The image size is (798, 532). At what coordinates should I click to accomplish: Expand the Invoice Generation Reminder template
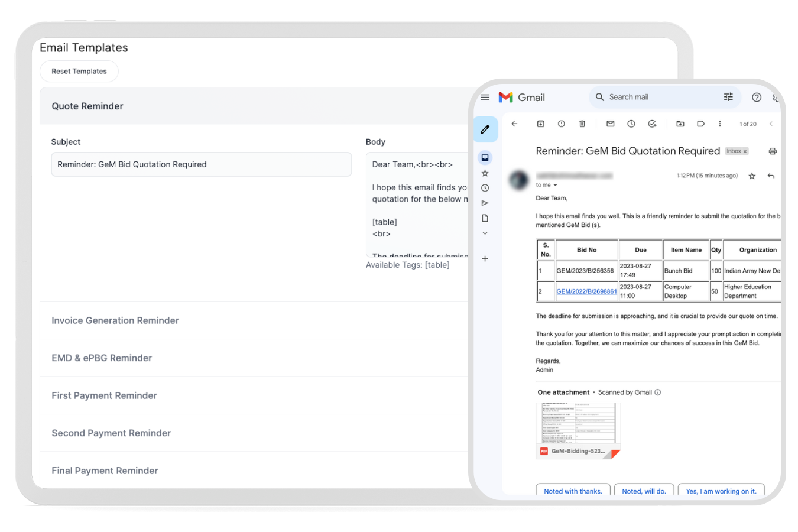click(x=115, y=320)
